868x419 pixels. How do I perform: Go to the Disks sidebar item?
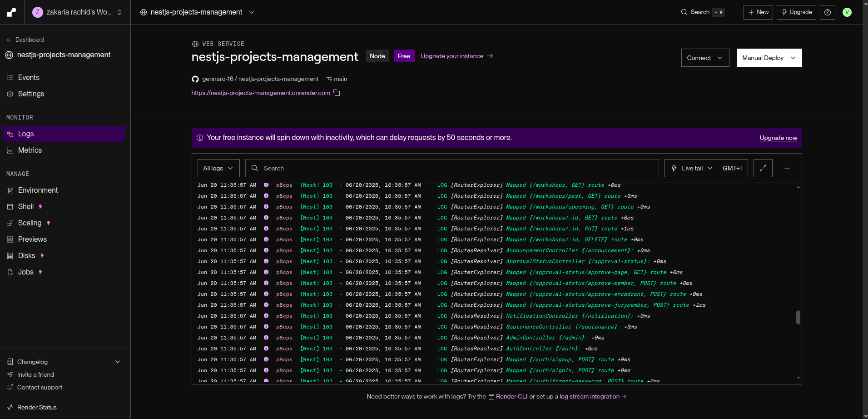coord(26,256)
